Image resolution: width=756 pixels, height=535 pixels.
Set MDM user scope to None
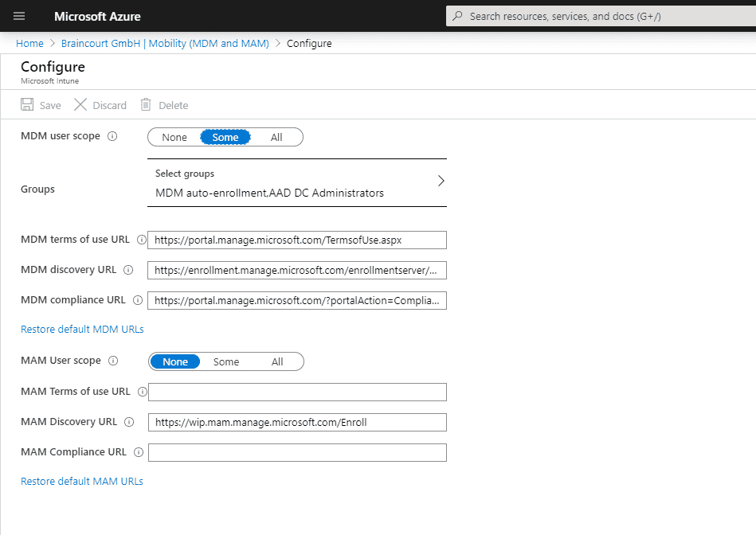point(174,136)
